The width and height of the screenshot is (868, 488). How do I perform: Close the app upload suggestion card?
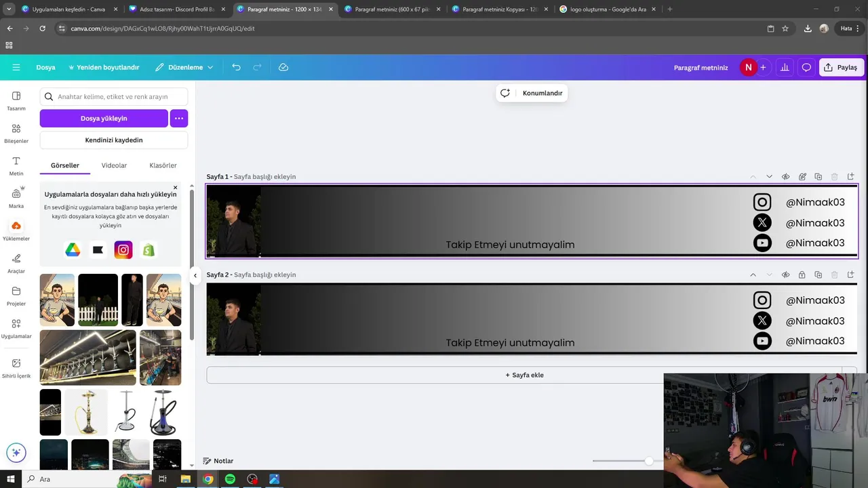175,188
